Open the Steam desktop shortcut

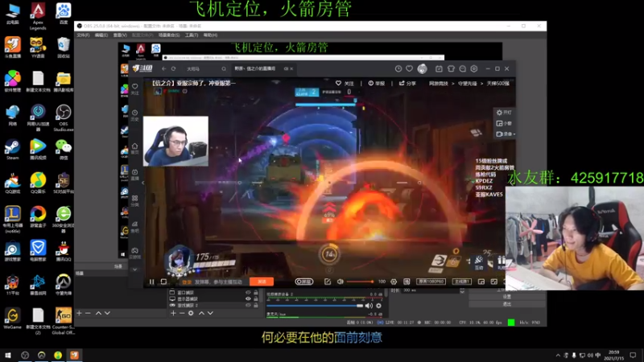[x=12, y=150]
